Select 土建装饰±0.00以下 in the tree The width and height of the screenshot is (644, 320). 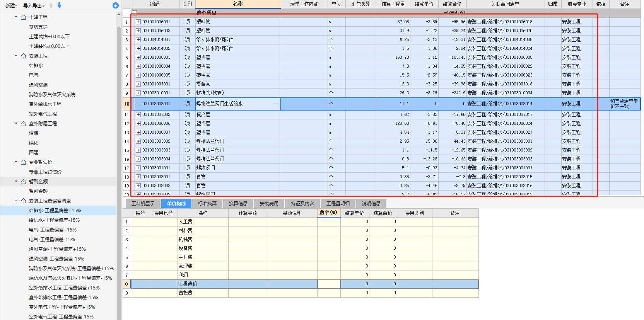point(49,36)
